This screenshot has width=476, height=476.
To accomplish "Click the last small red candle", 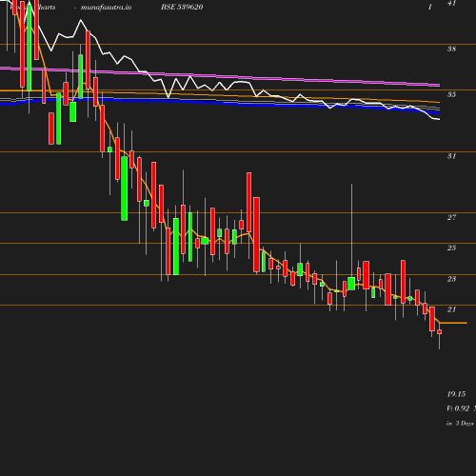I will [x=440, y=332].
